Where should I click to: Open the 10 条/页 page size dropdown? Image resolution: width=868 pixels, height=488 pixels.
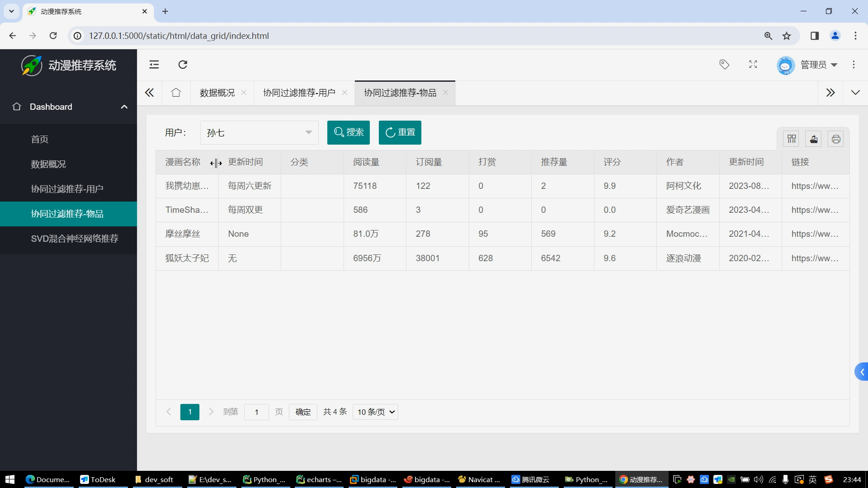(x=375, y=412)
